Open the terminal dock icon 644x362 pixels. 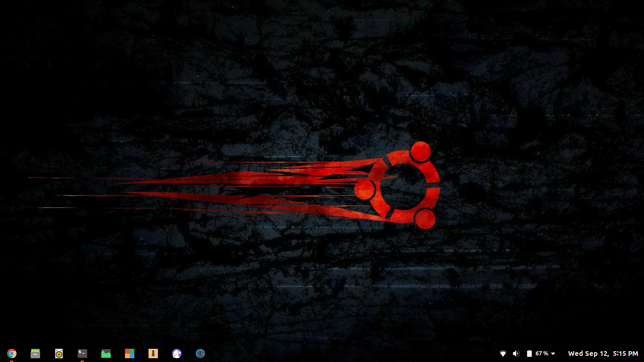(83, 354)
